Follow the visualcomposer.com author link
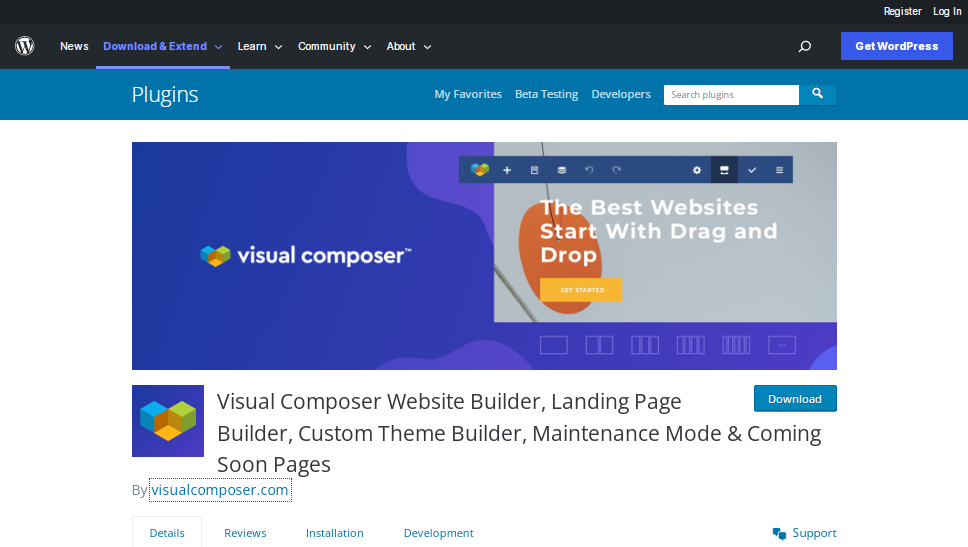Image resolution: width=968 pixels, height=547 pixels. click(x=220, y=490)
